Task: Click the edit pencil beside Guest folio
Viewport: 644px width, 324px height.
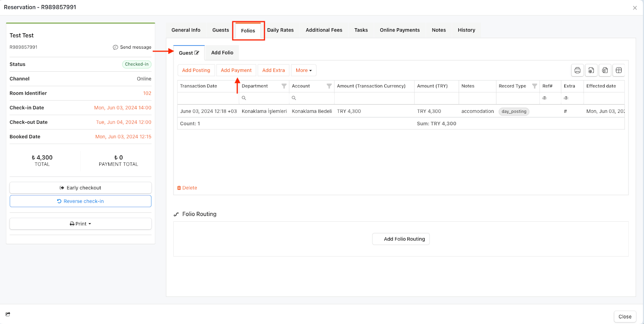Action: (x=197, y=53)
